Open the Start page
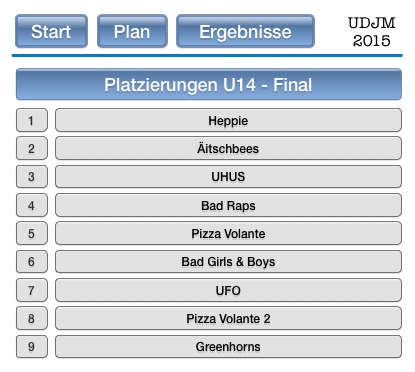415x372 pixels. (51, 31)
